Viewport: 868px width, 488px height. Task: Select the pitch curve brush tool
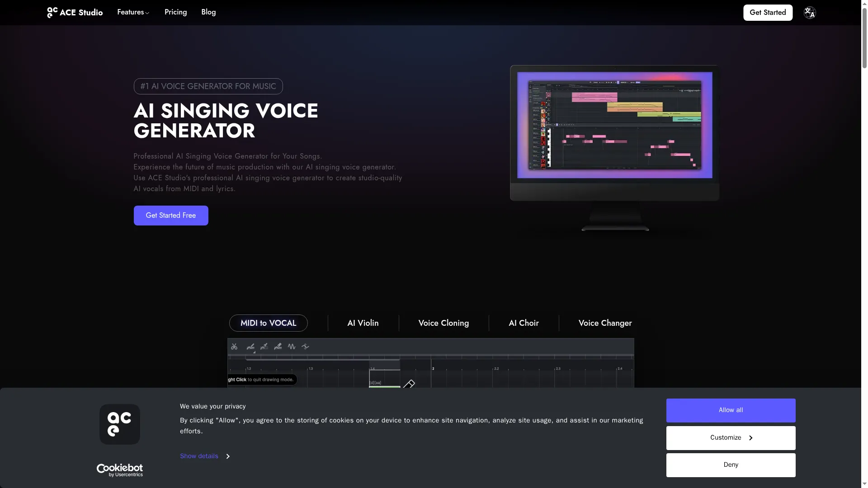(x=264, y=347)
